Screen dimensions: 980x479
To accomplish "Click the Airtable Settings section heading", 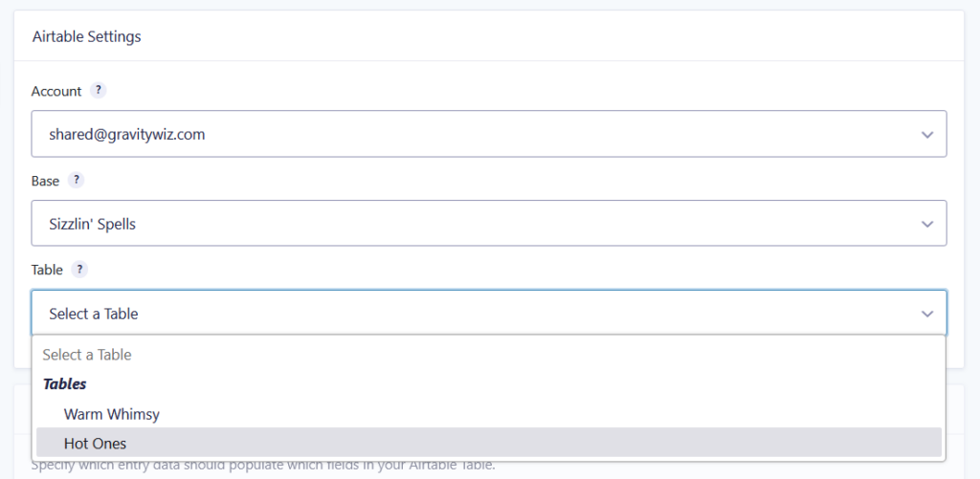I will point(87,37).
